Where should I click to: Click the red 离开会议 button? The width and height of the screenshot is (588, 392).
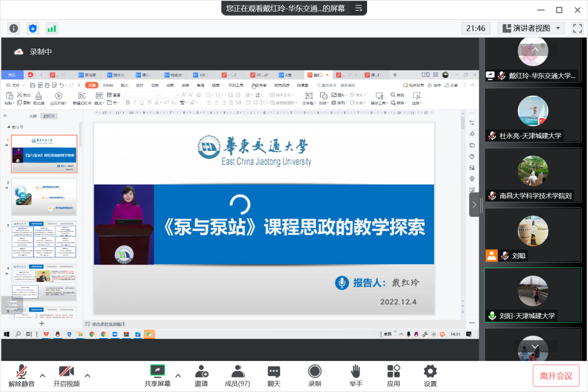(556, 376)
